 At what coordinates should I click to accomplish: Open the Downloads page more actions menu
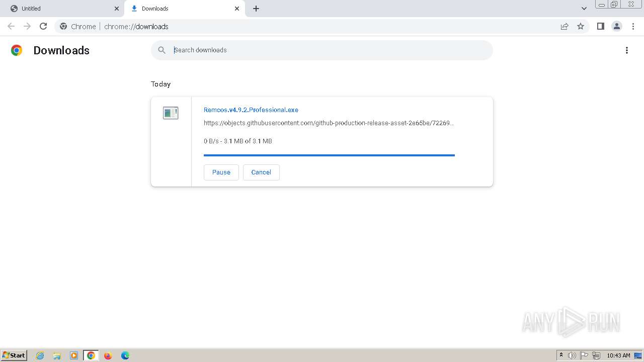(627, 50)
